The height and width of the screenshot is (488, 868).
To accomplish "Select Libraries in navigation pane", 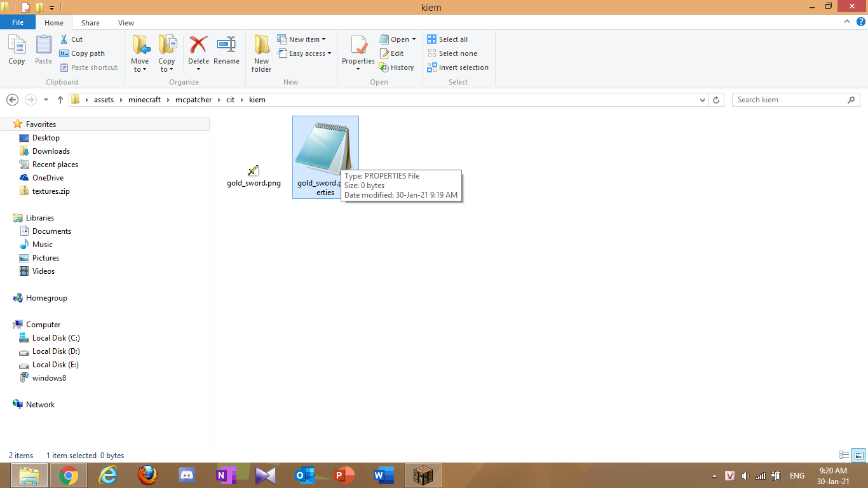I will (x=40, y=218).
